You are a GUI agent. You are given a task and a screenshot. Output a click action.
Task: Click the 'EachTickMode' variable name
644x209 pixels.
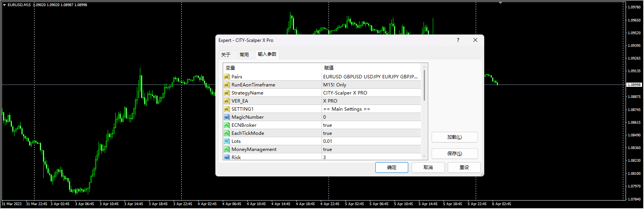tap(248, 133)
